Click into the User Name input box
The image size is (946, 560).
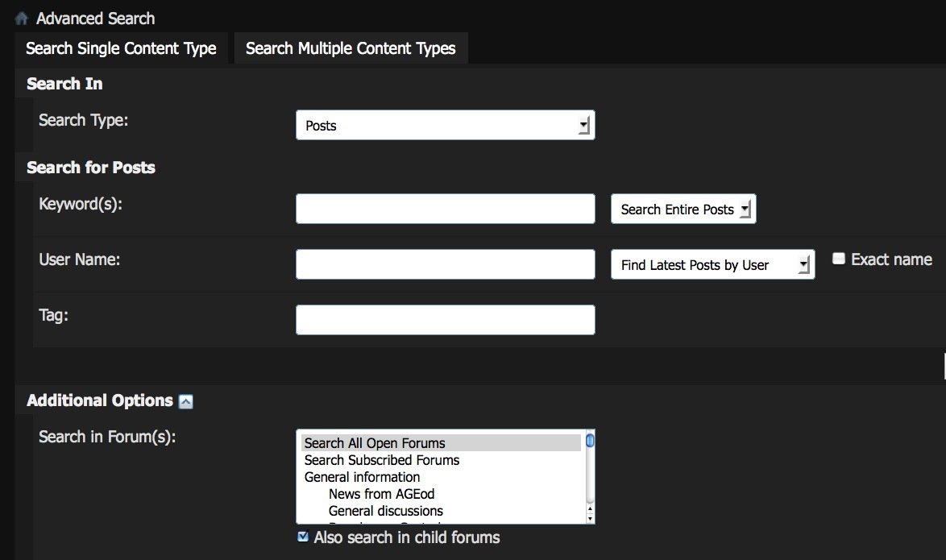[445, 264]
